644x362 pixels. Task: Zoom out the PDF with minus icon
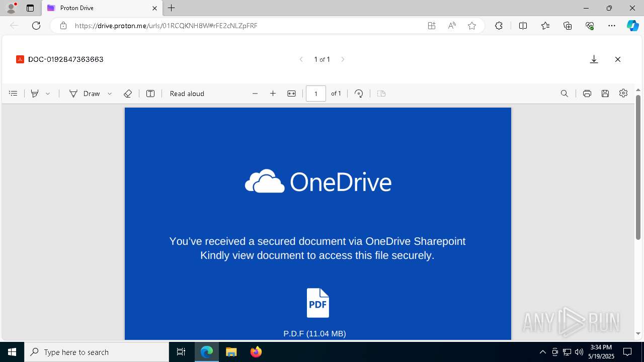pyautogui.click(x=255, y=94)
